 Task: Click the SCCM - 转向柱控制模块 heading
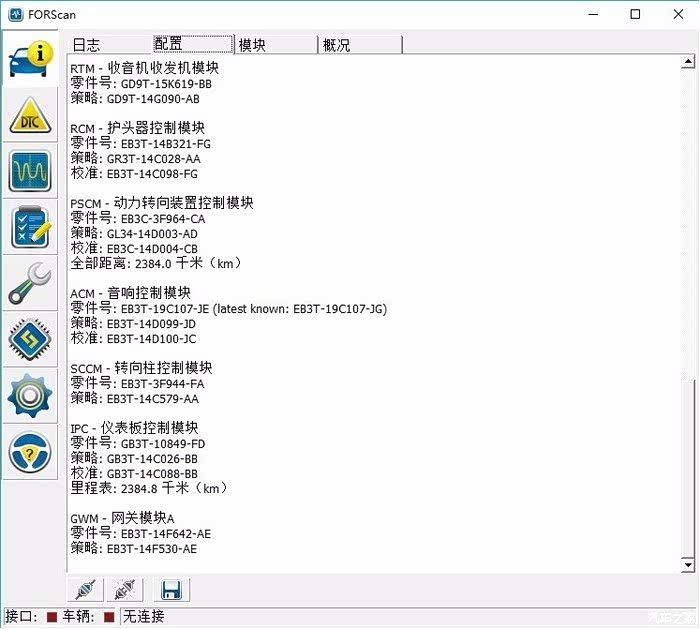click(x=141, y=368)
